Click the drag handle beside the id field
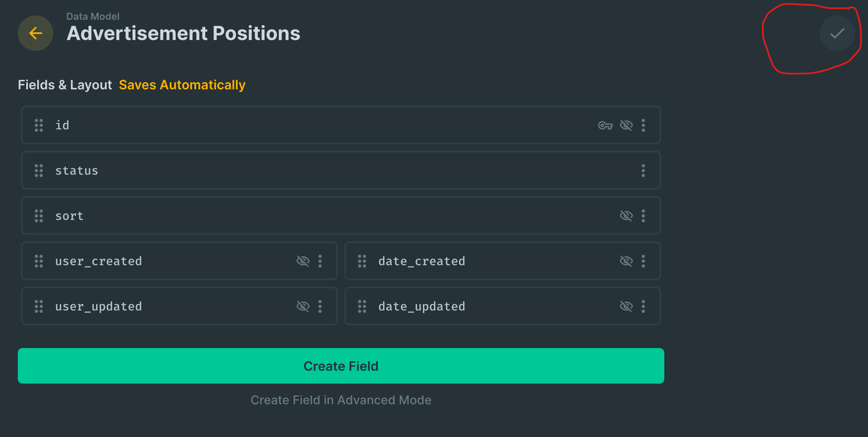 coord(39,125)
